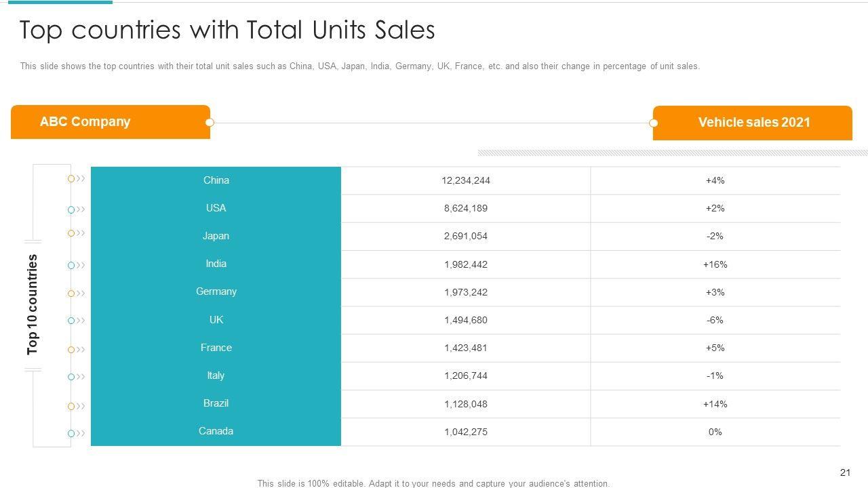The image size is (868, 488).
Task: Click the connector dot on Vehicle sales label
Action: tap(654, 123)
